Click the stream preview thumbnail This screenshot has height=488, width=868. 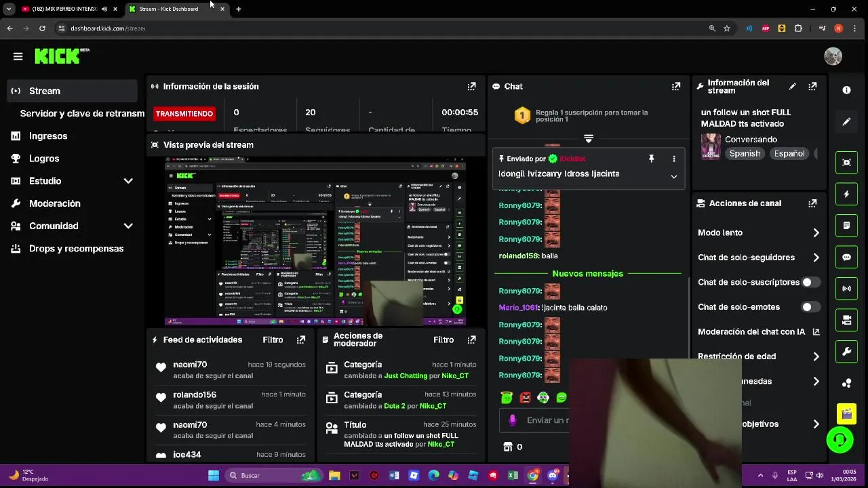tap(315, 241)
